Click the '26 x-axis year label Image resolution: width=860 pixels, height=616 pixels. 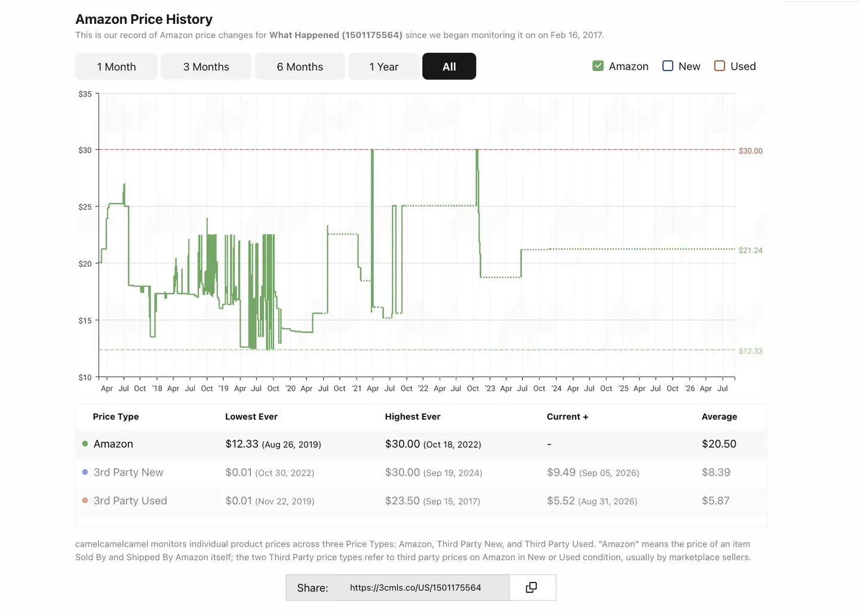690,389
